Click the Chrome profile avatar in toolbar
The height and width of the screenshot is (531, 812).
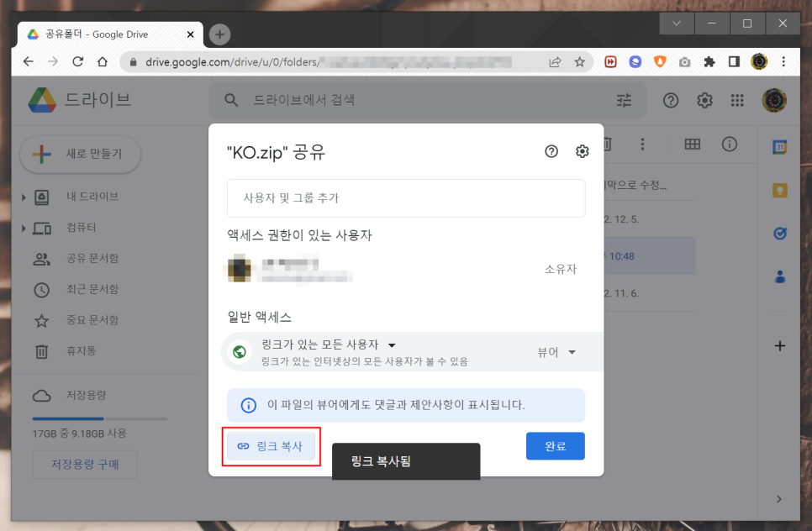pyautogui.click(x=759, y=61)
